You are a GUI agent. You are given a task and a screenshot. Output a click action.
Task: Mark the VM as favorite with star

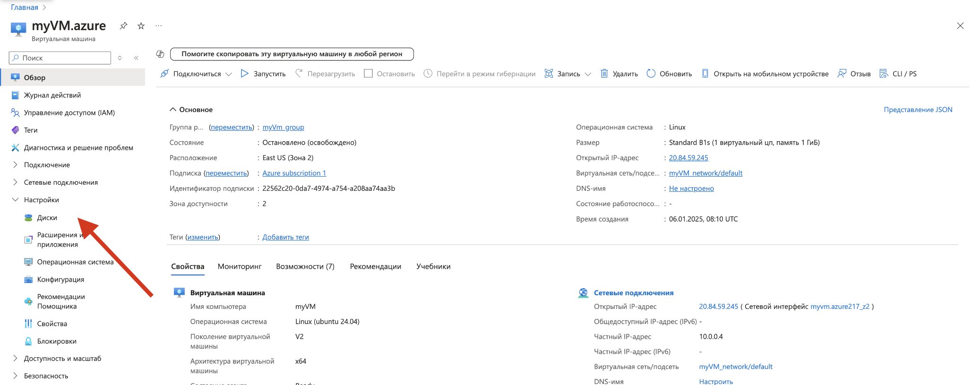(x=141, y=26)
